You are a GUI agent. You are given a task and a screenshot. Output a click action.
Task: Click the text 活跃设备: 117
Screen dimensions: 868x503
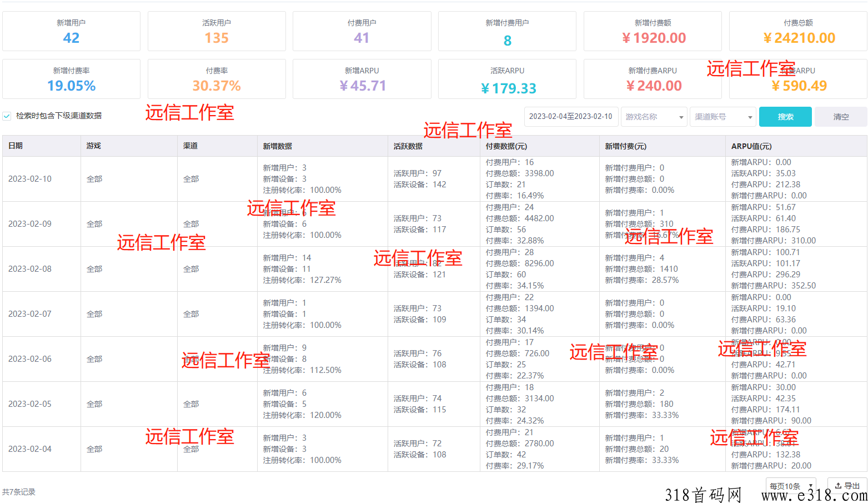click(x=420, y=230)
